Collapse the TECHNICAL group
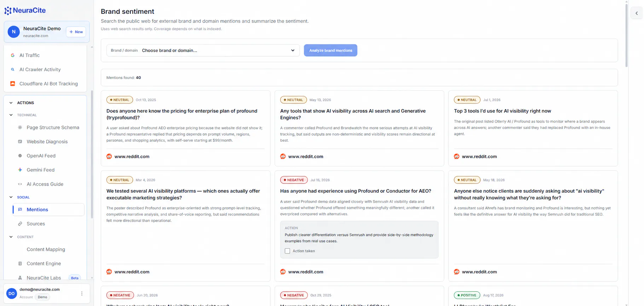Screen dimensions: 644x306 tap(11, 115)
